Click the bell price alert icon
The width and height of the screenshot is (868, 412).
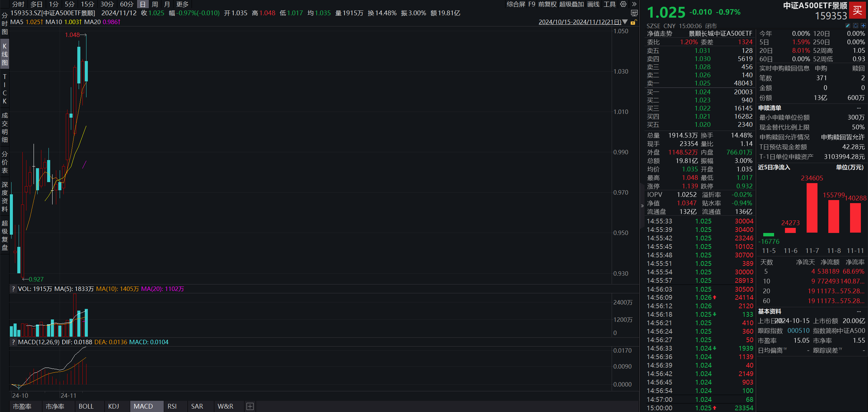[x=855, y=26]
